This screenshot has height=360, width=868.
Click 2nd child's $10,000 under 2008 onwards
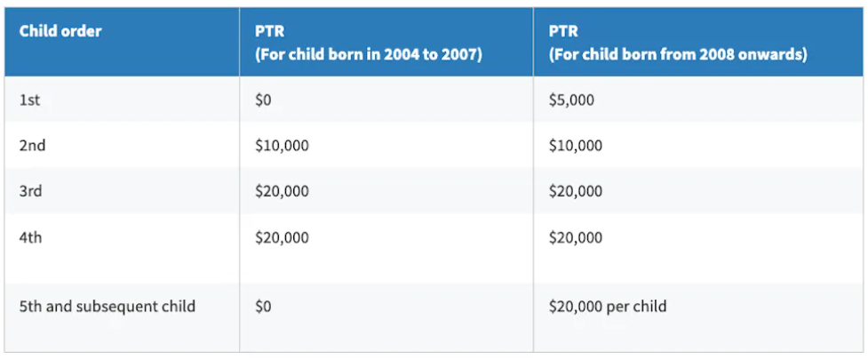[576, 146]
